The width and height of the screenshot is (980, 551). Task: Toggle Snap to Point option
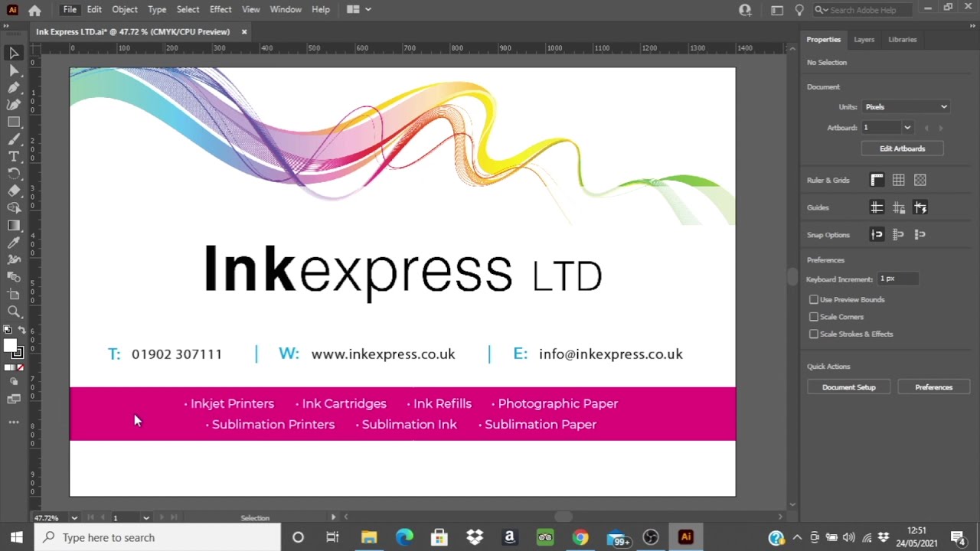(877, 235)
